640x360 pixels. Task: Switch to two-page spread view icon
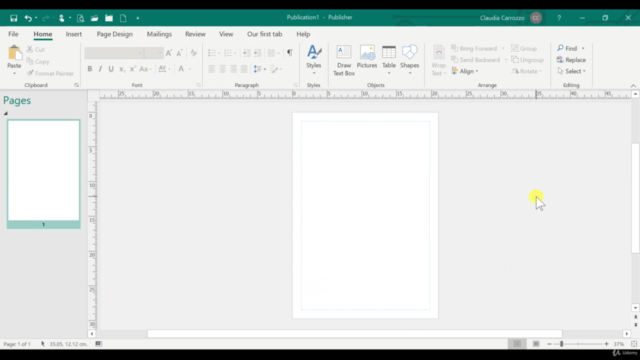[536, 344]
